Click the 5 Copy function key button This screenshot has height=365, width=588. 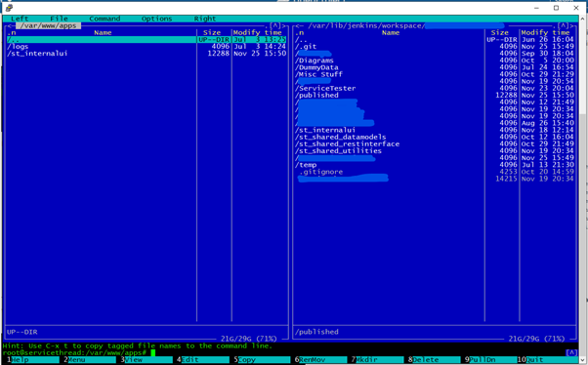tap(262, 360)
